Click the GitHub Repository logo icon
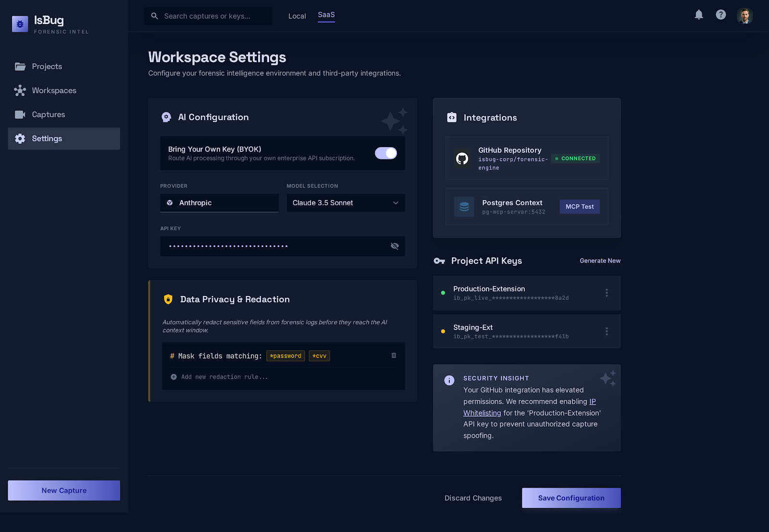Image resolution: width=769 pixels, height=532 pixels. coord(462,159)
